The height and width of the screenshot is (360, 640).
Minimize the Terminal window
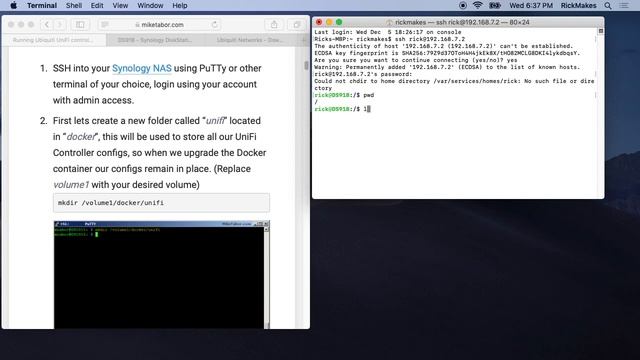(x=329, y=22)
